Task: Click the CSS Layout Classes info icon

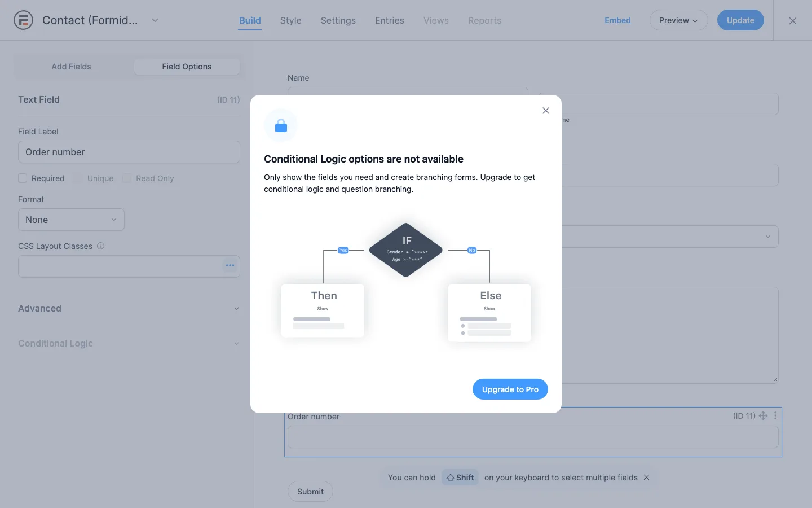Action: pyautogui.click(x=101, y=246)
